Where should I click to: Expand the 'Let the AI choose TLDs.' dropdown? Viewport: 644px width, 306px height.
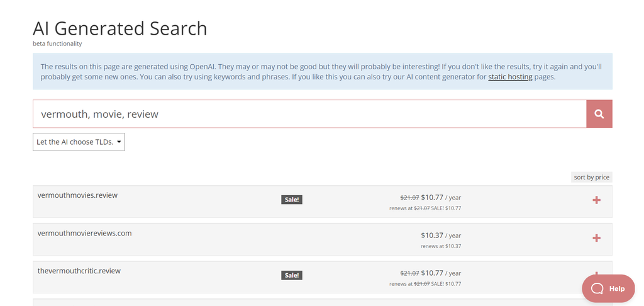(79, 142)
